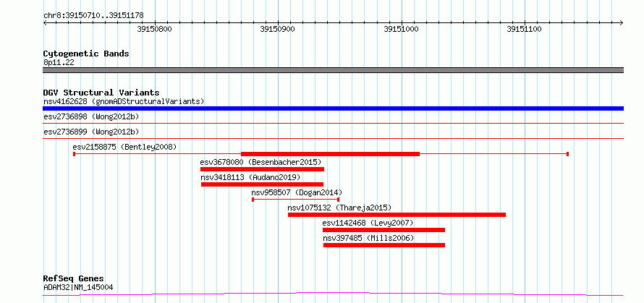Click nsv958507 (Dogan2014) label
This screenshot has width=644, height=303.
[297, 192]
